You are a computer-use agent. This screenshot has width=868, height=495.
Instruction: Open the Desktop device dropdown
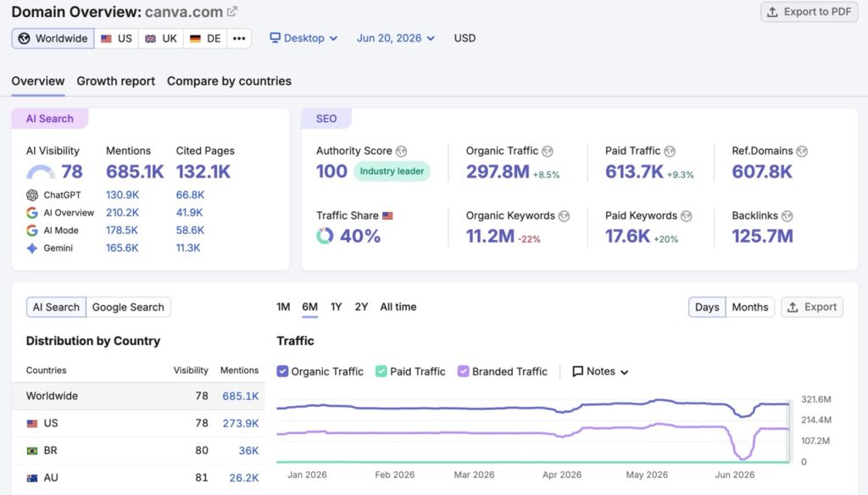pos(303,37)
